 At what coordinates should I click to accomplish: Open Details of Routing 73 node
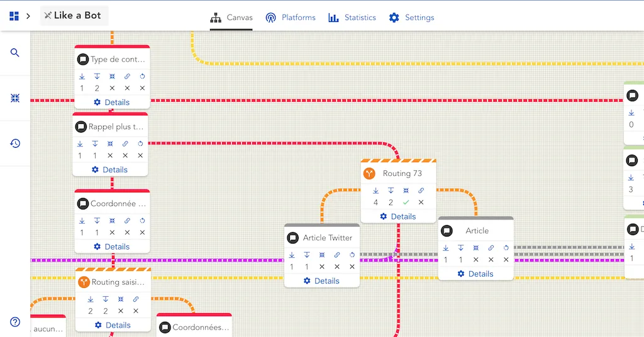(398, 216)
